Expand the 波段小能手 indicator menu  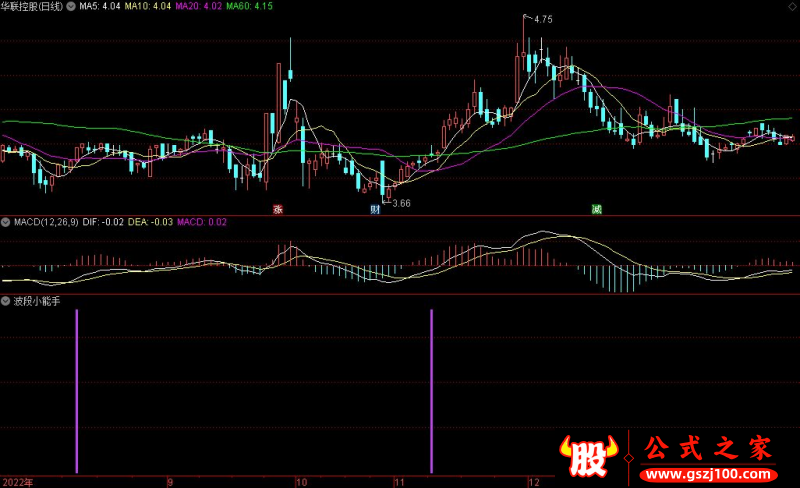6,300
